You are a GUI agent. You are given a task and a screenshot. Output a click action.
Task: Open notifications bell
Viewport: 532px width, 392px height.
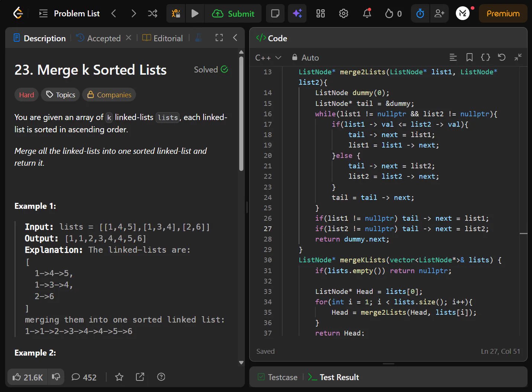point(367,14)
